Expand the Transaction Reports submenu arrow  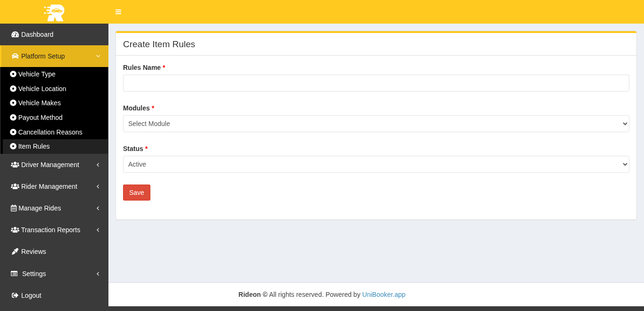pos(98,230)
